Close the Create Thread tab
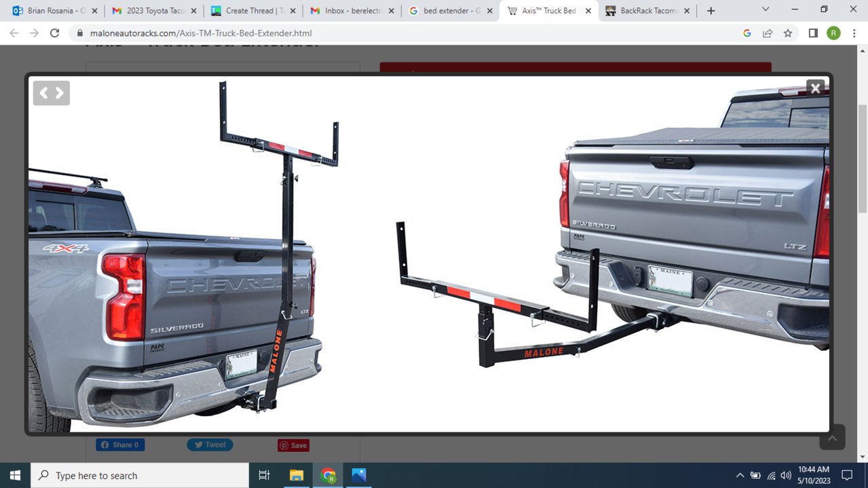The height and width of the screenshot is (488, 868). pos(293,11)
